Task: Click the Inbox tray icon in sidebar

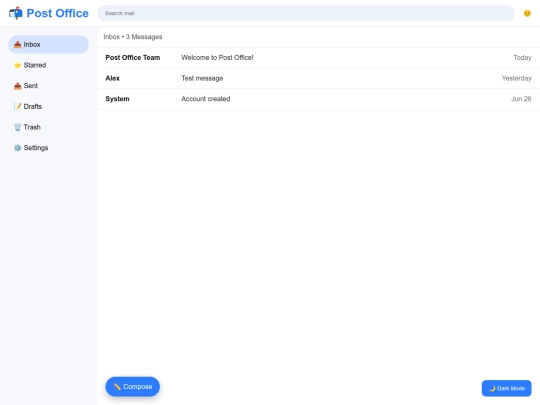Action: (18, 44)
